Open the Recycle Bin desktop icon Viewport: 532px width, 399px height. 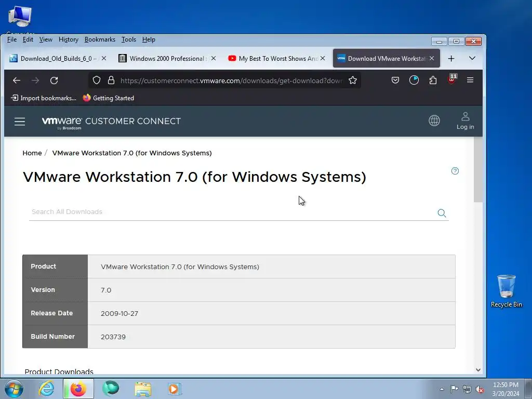506,291
